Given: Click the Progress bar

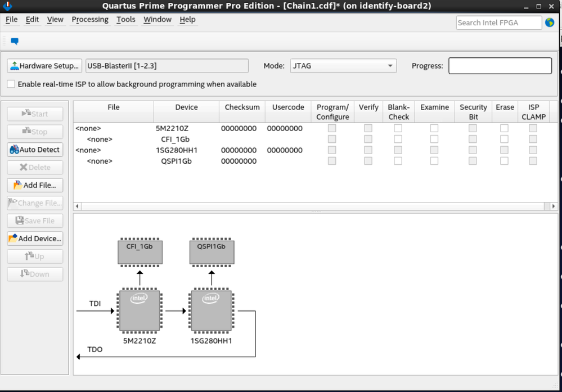Looking at the screenshot, I should tap(500, 66).
